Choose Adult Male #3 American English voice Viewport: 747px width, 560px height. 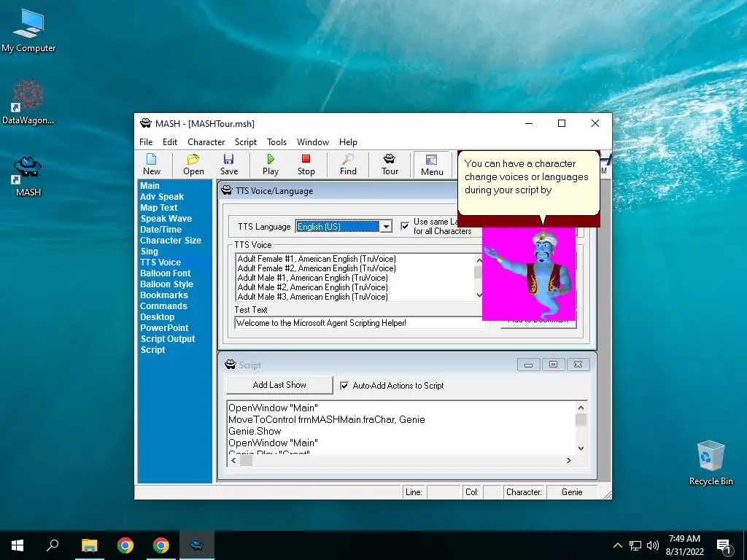pyautogui.click(x=312, y=297)
